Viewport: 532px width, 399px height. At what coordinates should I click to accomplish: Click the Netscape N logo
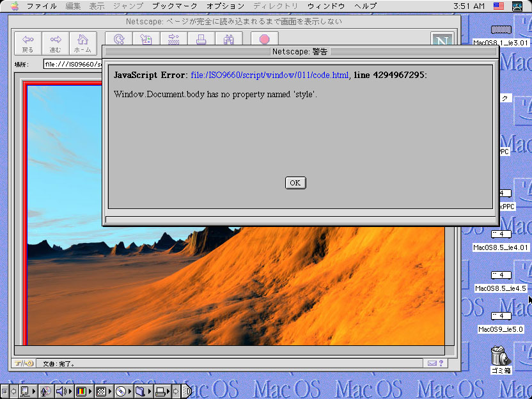point(442,39)
